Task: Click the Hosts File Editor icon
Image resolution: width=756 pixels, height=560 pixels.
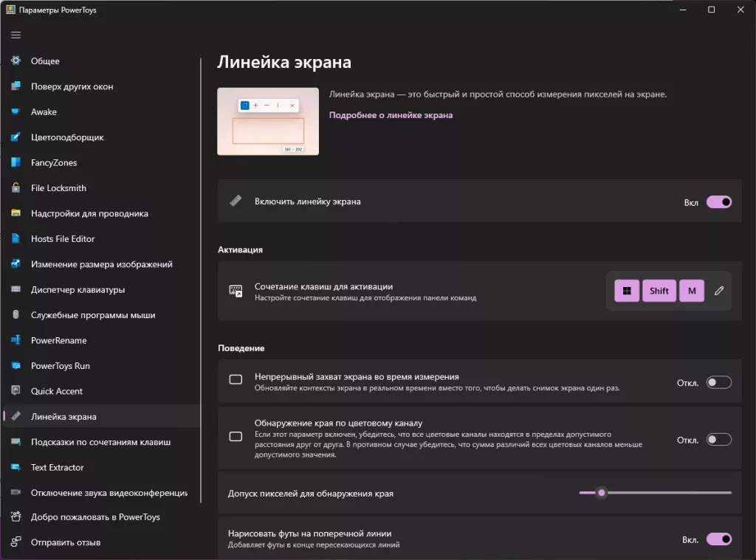Action: pos(16,238)
